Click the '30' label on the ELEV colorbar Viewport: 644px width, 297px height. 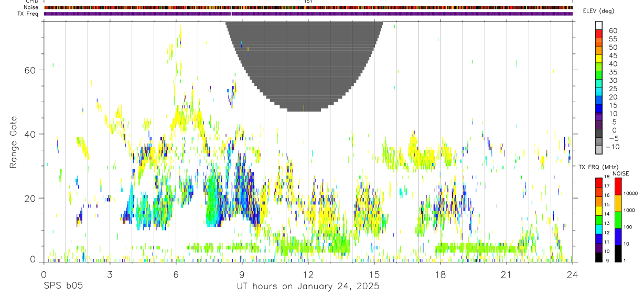coord(613,81)
